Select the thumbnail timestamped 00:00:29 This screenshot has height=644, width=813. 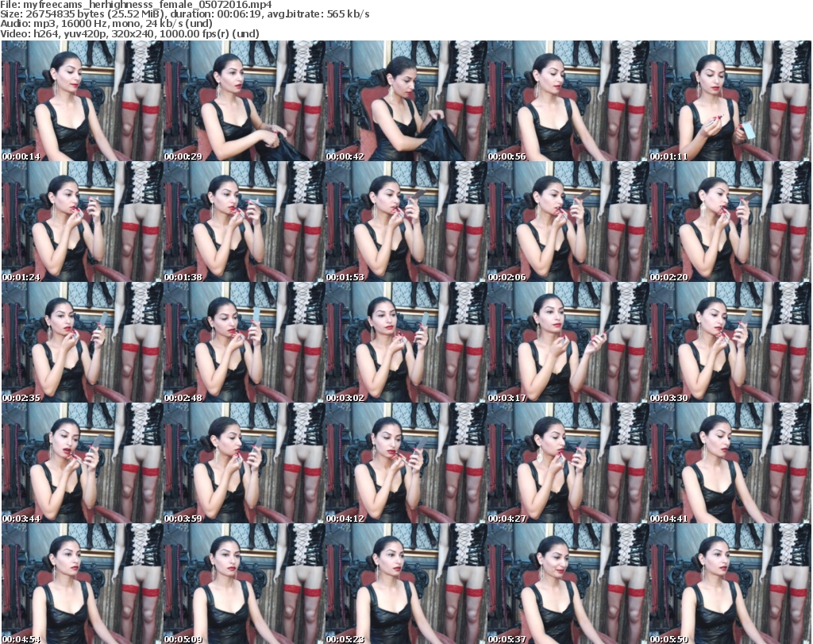tap(245, 101)
